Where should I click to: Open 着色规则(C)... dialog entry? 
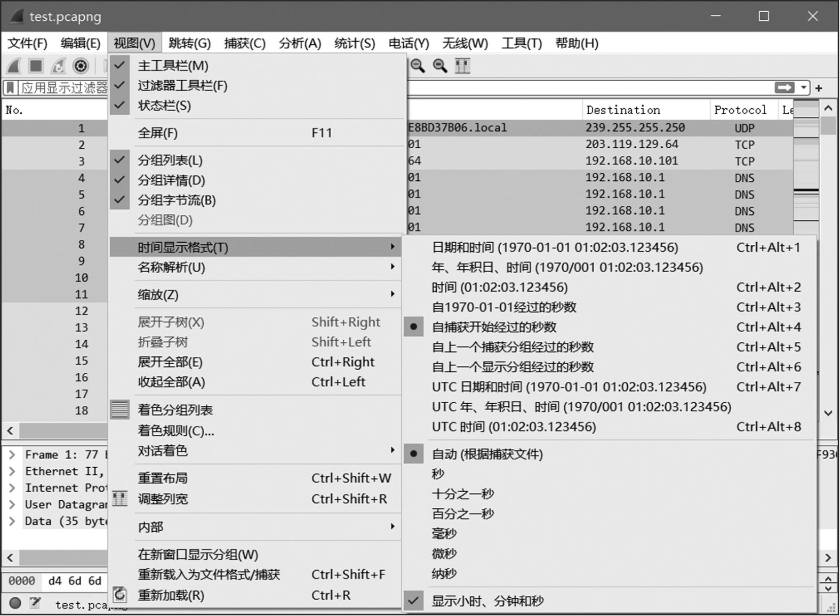(176, 430)
